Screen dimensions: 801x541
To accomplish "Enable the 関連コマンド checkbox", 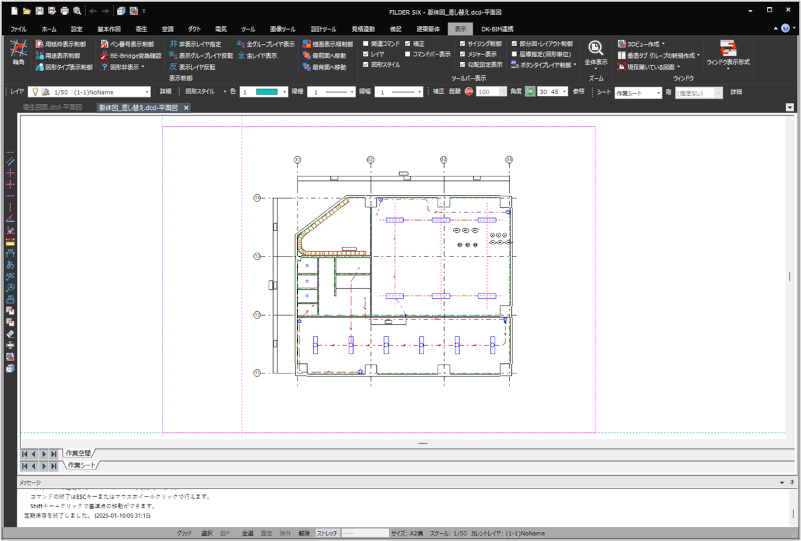I will 366,45.
